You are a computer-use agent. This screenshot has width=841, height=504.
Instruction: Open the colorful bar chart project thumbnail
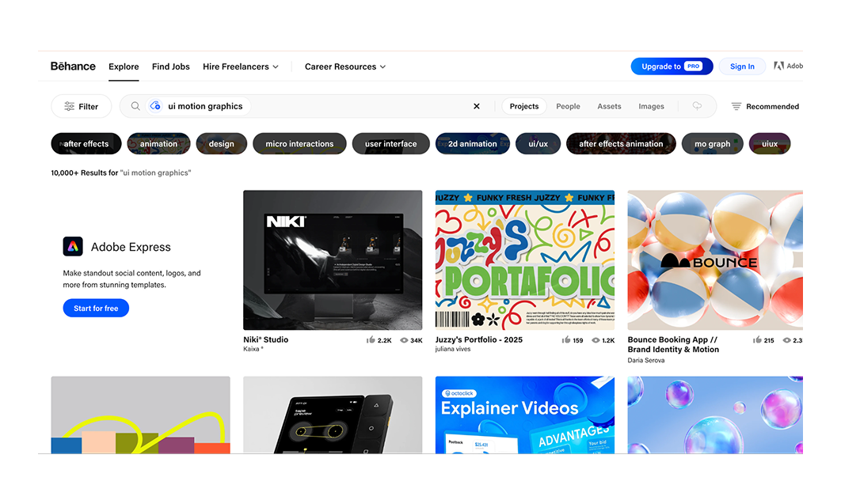pyautogui.click(x=140, y=415)
